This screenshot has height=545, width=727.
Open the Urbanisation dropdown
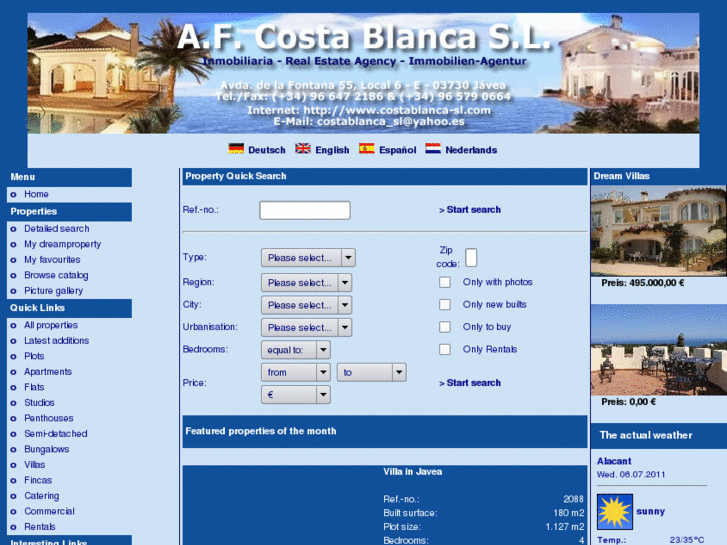(306, 327)
